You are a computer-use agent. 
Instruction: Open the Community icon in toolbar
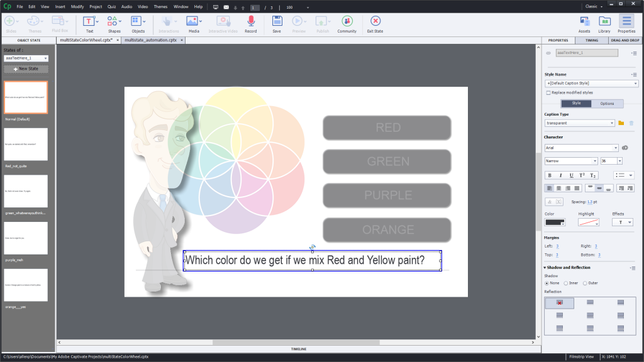[347, 21]
